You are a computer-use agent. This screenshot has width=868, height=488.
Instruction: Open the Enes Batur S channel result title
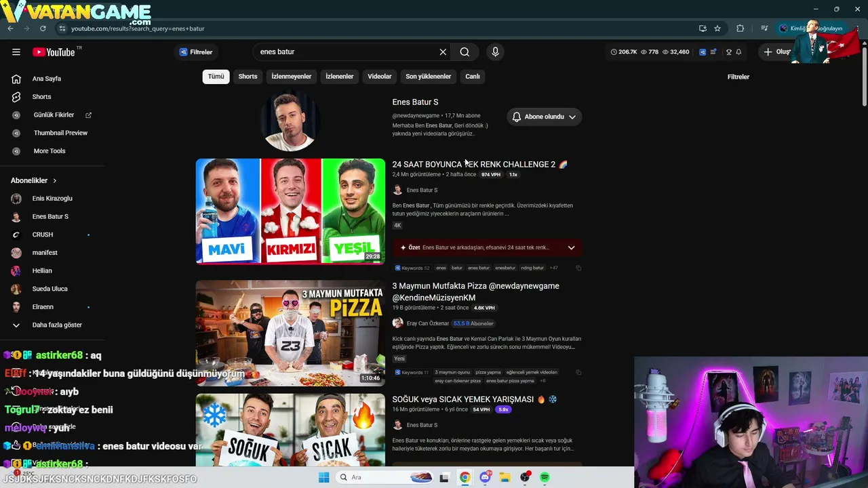point(415,102)
